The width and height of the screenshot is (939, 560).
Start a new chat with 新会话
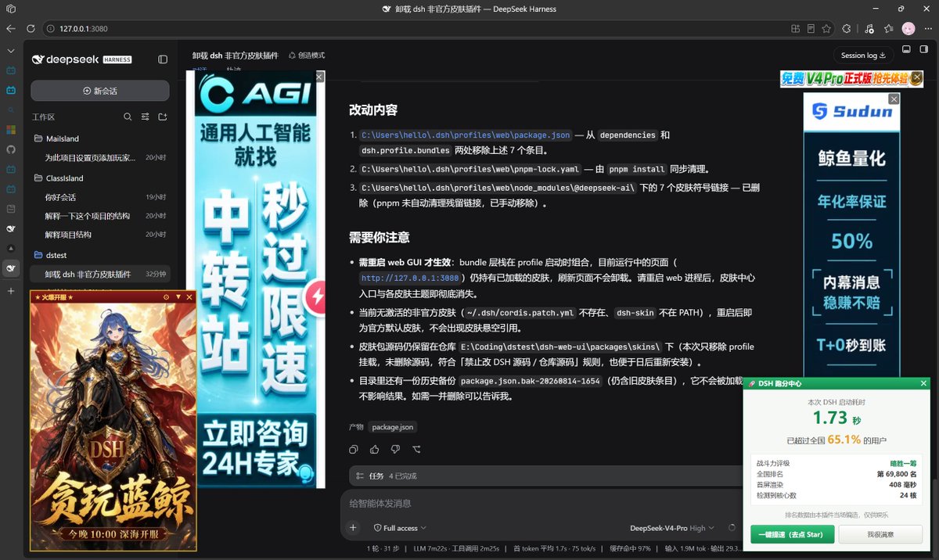(100, 91)
